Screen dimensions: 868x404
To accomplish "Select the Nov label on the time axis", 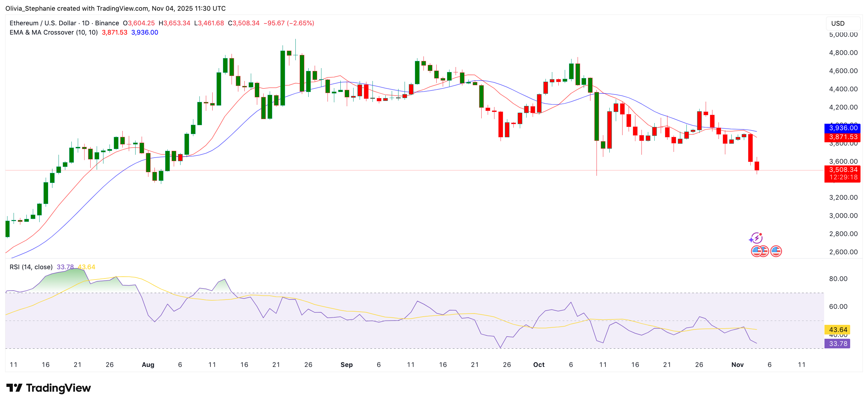I will click(738, 364).
